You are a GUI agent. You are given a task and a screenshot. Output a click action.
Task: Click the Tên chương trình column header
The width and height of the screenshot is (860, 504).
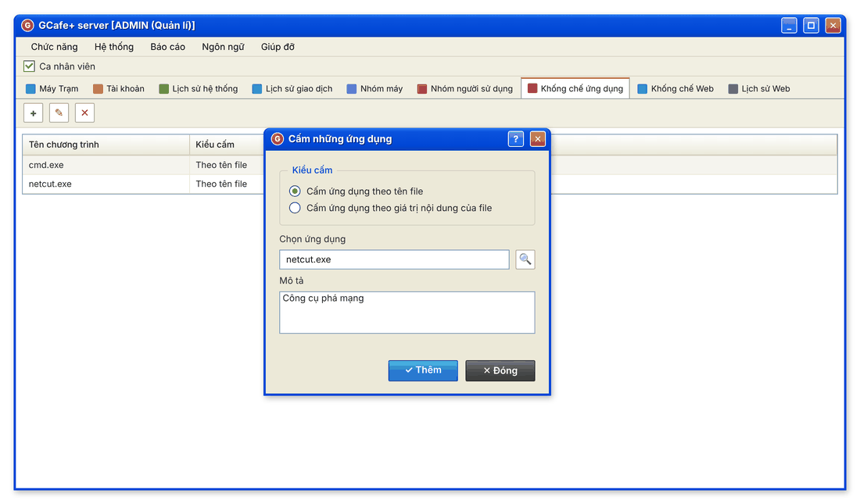tap(106, 145)
